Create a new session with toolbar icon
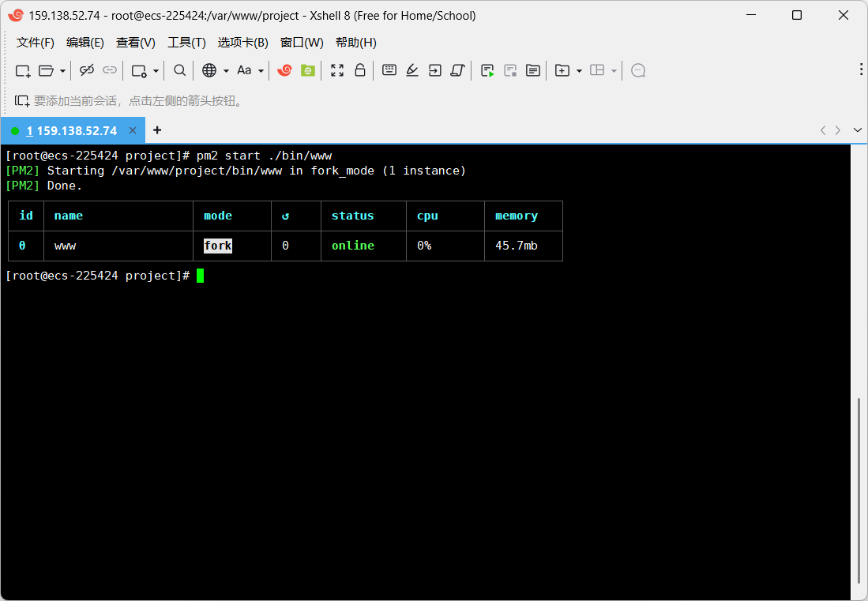Image resolution: width=868 pixels, height=601 pixels. (23, 71)
